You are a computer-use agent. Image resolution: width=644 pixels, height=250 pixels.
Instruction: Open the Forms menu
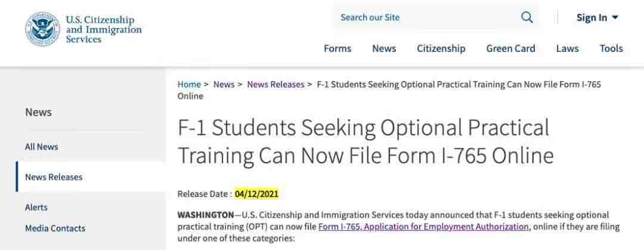coord(337,48)
